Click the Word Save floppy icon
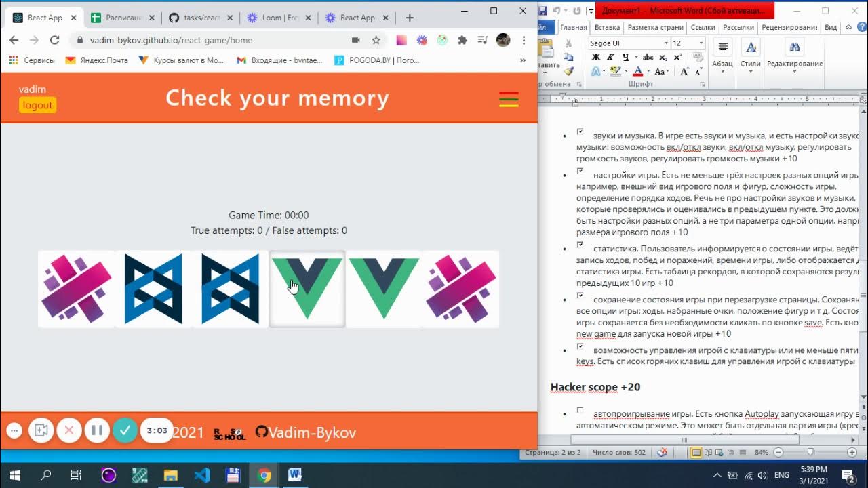868x488 pixels. coord(542,11)
